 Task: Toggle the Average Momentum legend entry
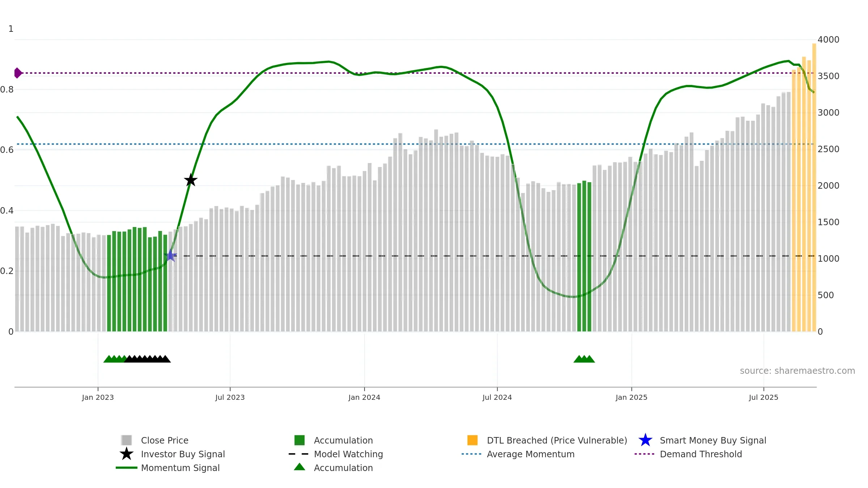point(518,454)
